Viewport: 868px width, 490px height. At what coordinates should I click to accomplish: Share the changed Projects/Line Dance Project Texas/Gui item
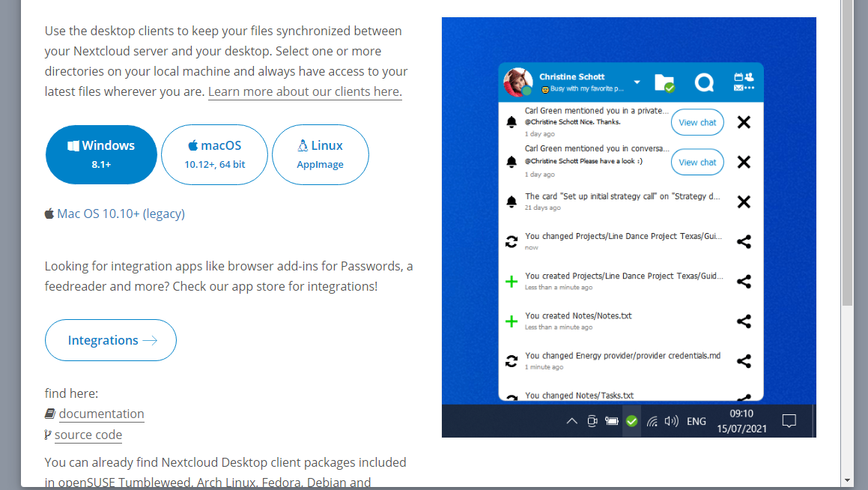coord(744,242)
